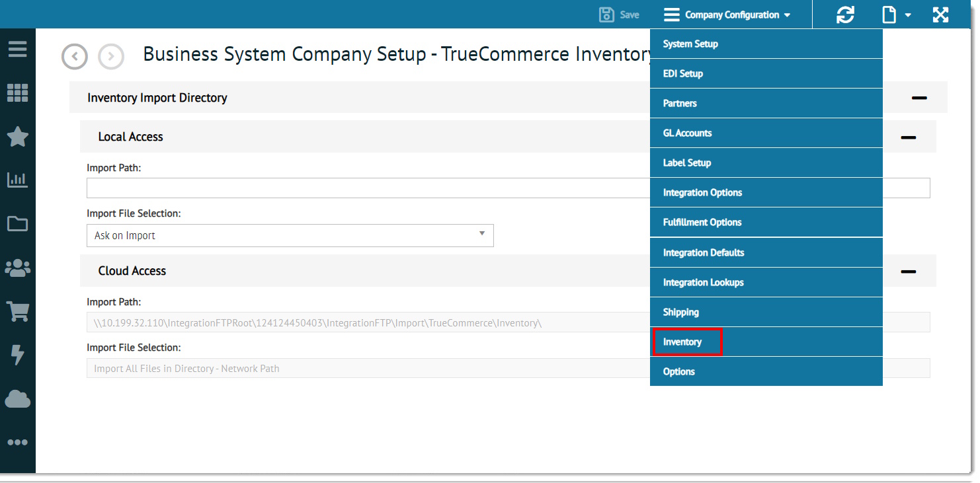Open the hamburger menu in the sidebar
Screen dimensions: 980x483
[x=17, y=50]
